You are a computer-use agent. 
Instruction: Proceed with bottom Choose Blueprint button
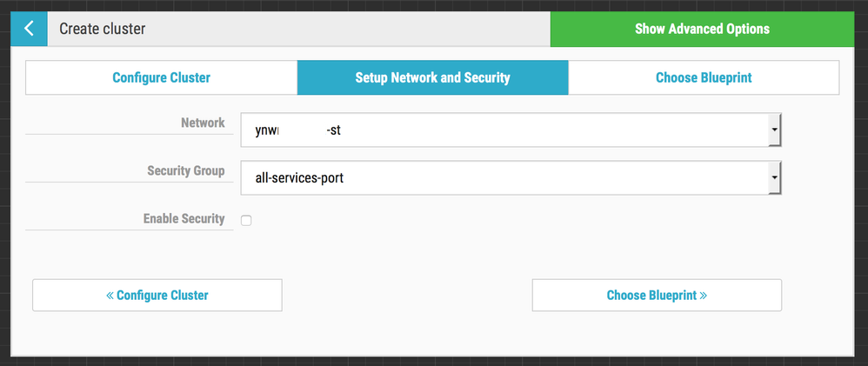click(657, 296)
